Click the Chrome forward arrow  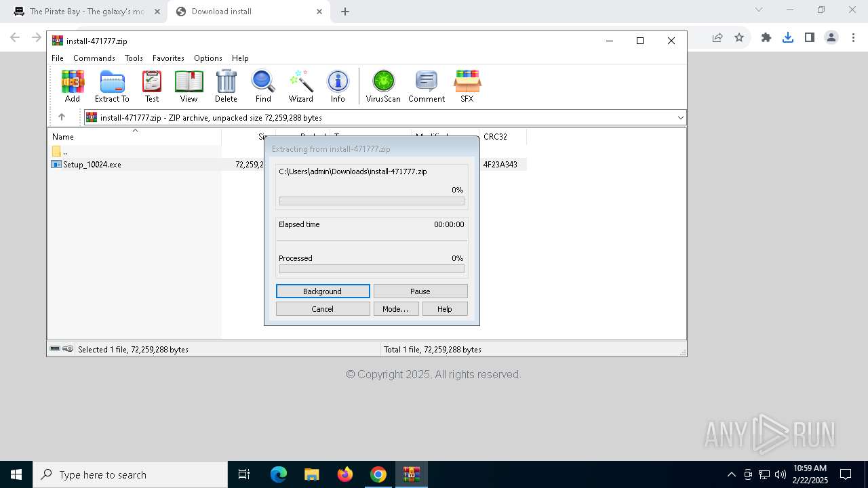point(37,38)
